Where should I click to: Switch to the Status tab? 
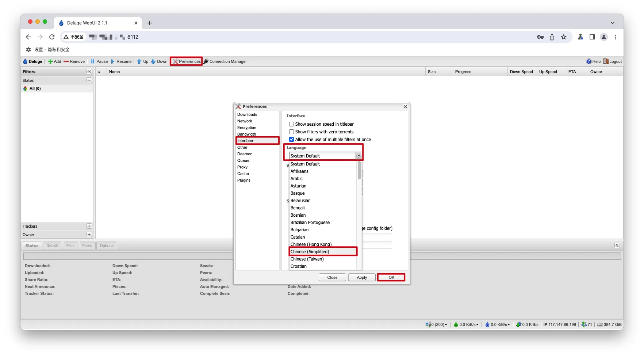(x=32, y=246)
